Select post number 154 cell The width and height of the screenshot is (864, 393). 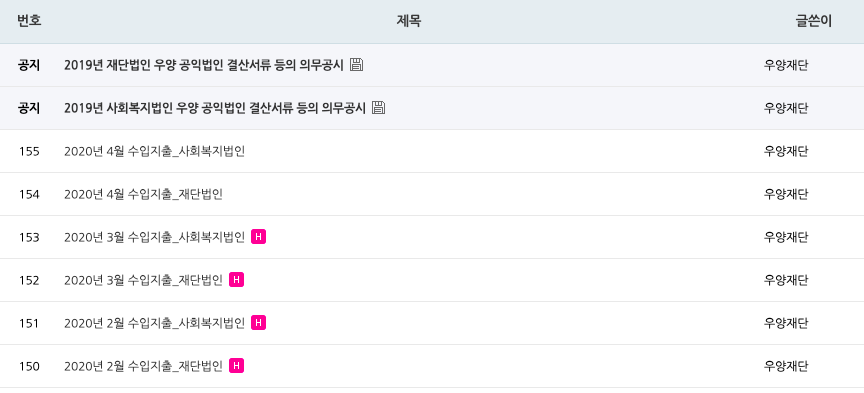[29, 194]
